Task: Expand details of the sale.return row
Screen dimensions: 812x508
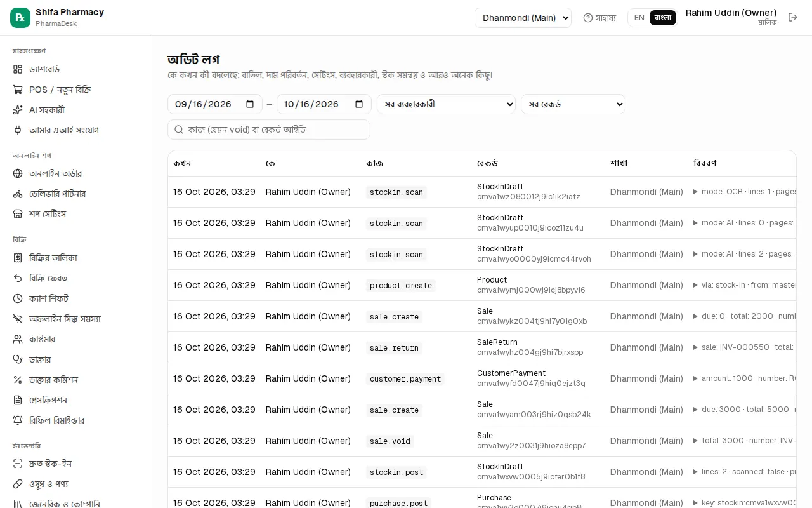Action: pyautogui.click(x=695, y=347)
